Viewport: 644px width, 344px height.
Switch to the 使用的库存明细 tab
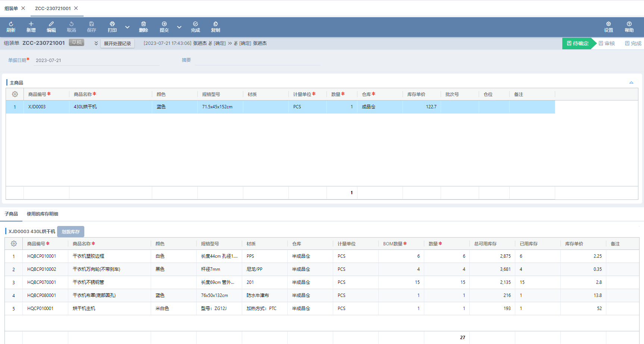point(43,214)
